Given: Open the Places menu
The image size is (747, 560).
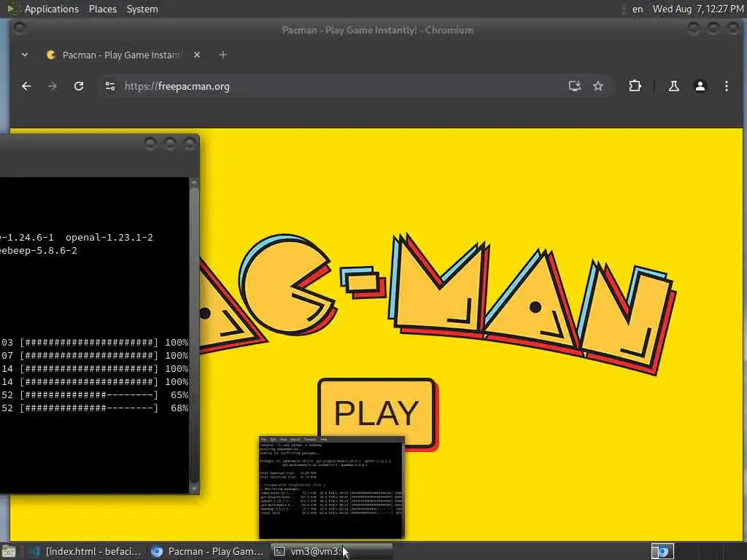Looking at the screenshot, I should tap(102, 9).
